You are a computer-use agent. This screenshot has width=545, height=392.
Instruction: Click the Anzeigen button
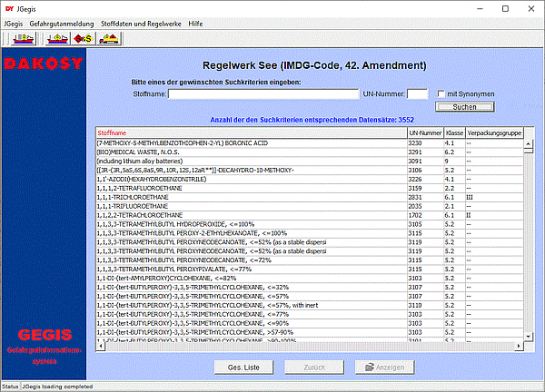385,367
